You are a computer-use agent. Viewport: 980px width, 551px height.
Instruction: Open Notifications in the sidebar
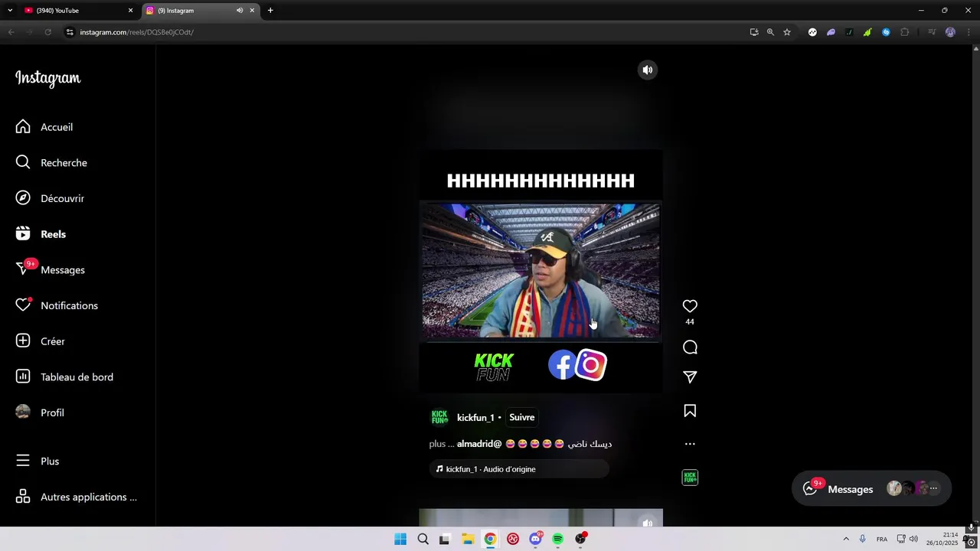(57, 305)
